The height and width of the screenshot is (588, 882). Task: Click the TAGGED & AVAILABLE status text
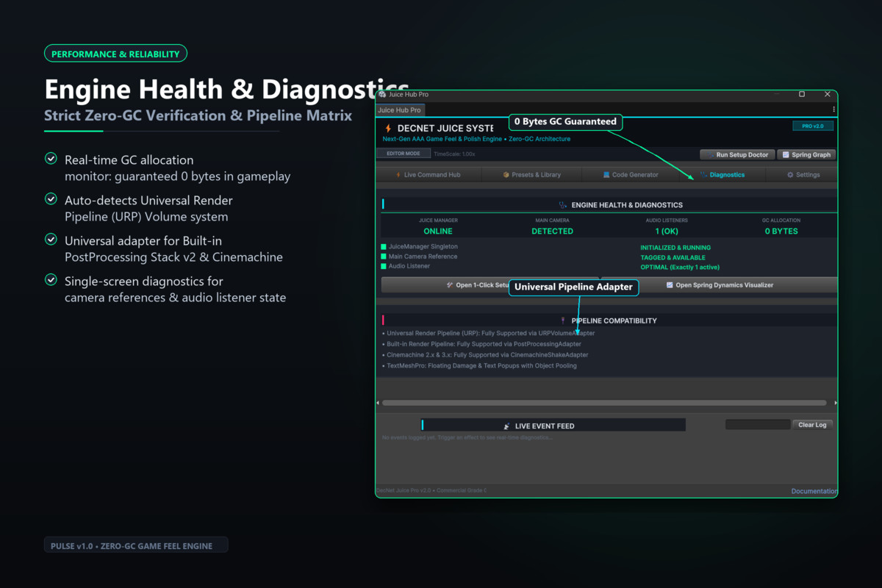[x=673, y=257]
